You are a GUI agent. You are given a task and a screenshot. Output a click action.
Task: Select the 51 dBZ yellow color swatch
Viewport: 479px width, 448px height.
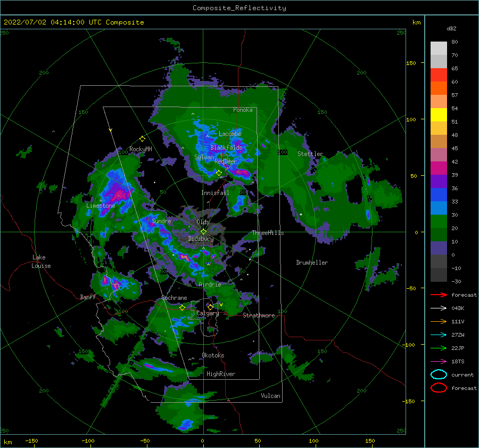[439, 115]
